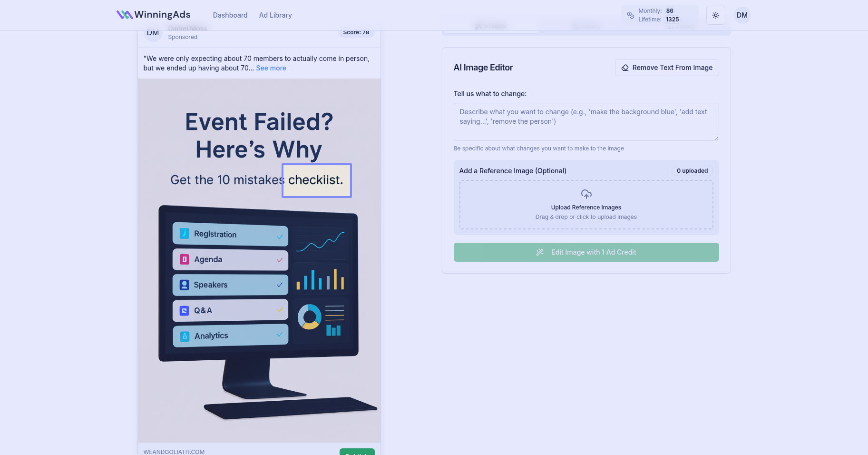868x455 pixels.
Task: Click the 0 uploaded counter badge
Action: pos(692,171)
